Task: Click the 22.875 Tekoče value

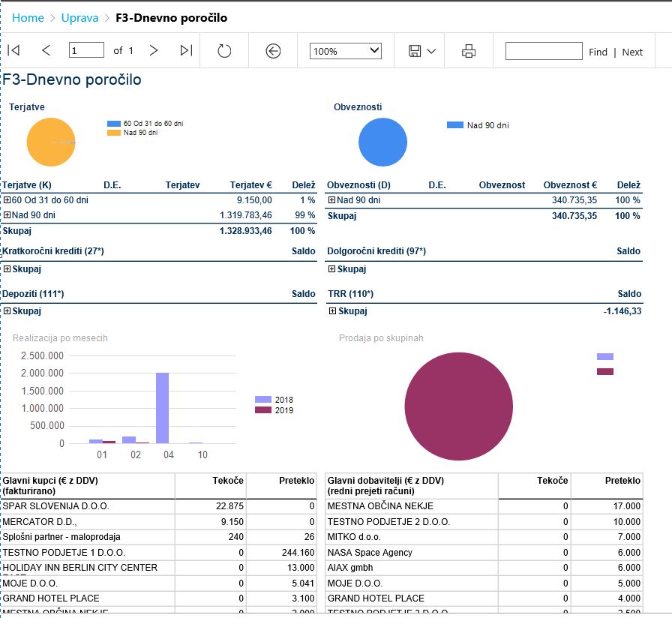Action: (x=229, y=506)
